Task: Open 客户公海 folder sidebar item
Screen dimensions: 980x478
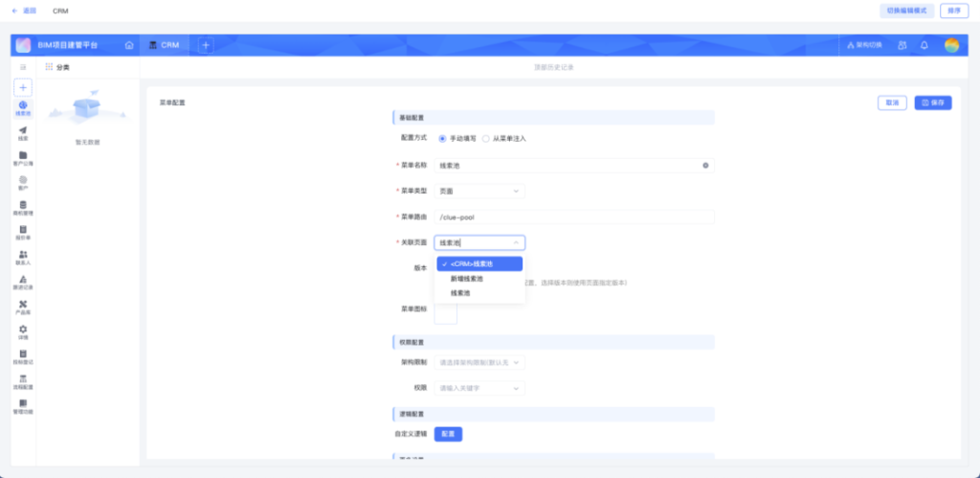Action: pos(23,158)
